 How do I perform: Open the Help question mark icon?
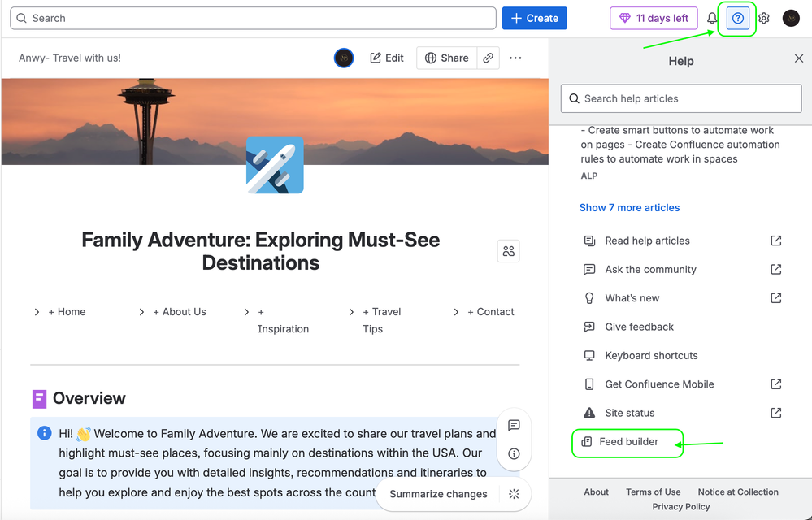tap(737, 19)
